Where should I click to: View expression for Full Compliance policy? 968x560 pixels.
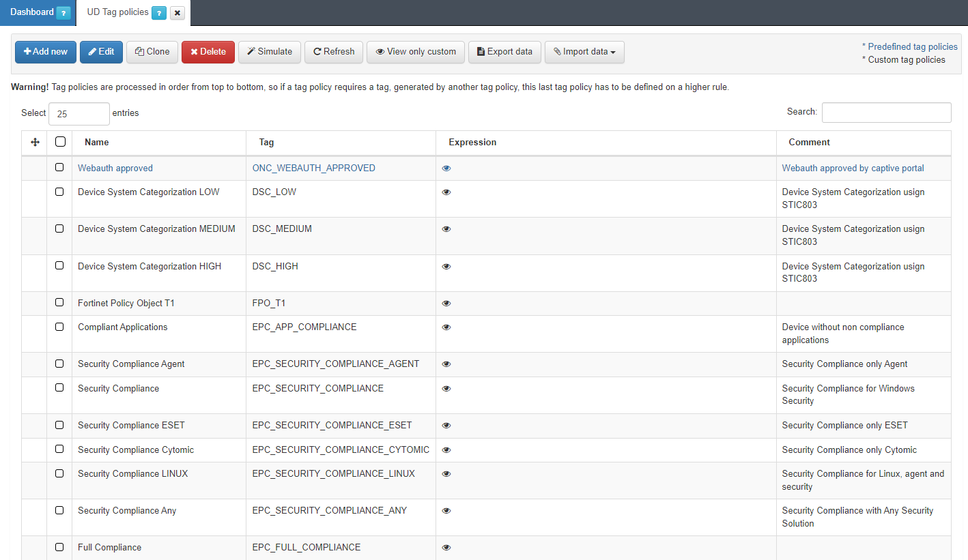446,548
